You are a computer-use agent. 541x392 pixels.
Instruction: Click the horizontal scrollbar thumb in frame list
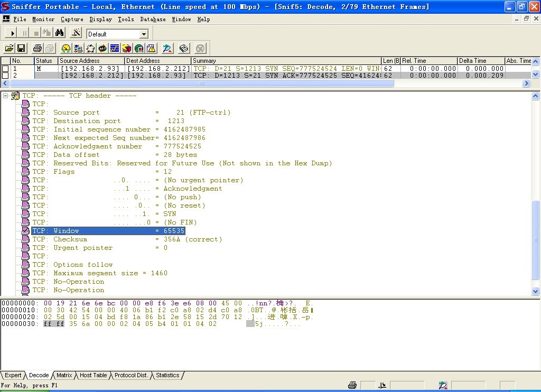pos(201,83)
